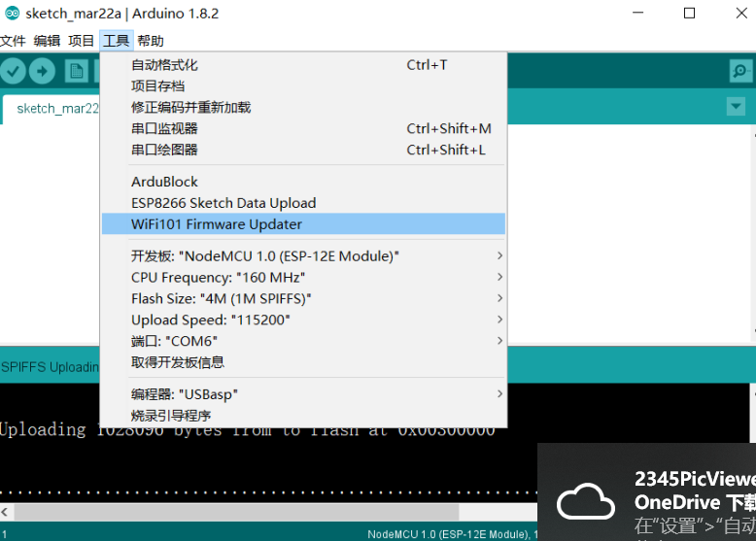Switch to the sketch_mar22a tab
The width and height of the screenshot is (756, 541).
tap(52, 109)
